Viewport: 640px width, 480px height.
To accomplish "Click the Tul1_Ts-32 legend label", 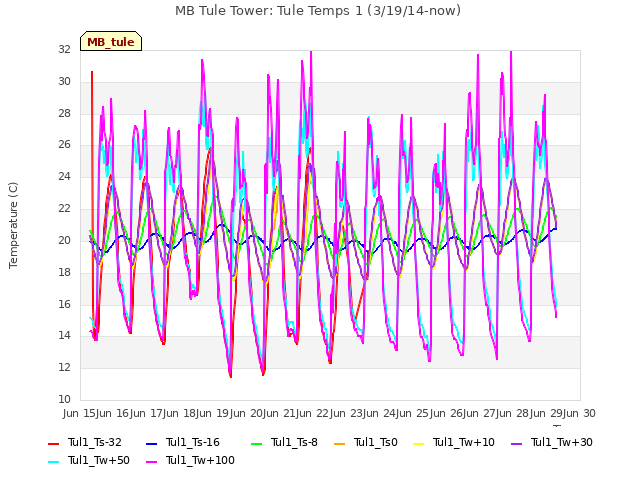I will click(x=94, y=442).
